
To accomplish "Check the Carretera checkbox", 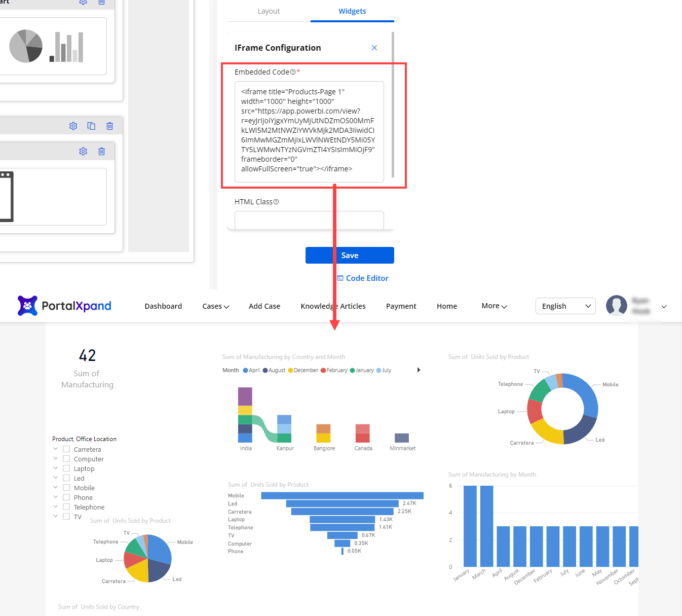I will click(x=66, y=449).
